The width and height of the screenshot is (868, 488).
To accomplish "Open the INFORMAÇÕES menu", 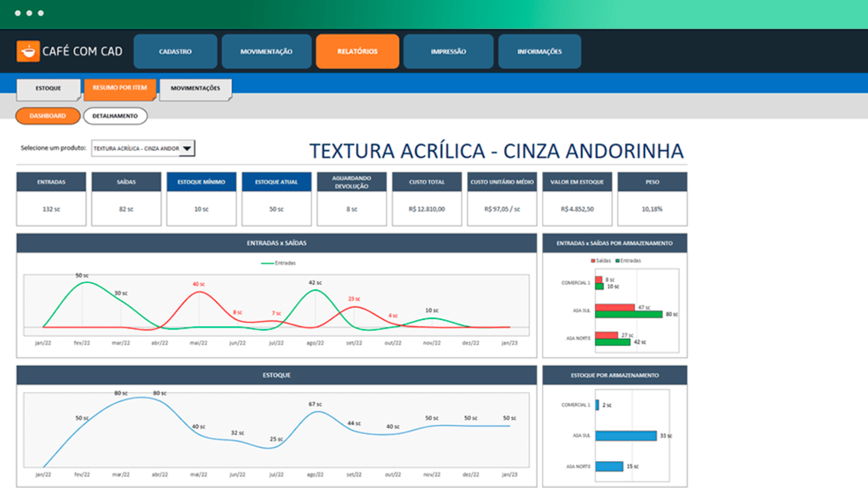I will (539, 52).
